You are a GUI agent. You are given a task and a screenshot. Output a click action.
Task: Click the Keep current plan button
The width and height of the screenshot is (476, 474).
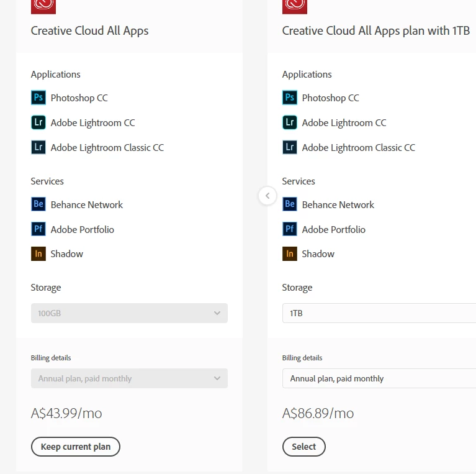pos(76,447)
